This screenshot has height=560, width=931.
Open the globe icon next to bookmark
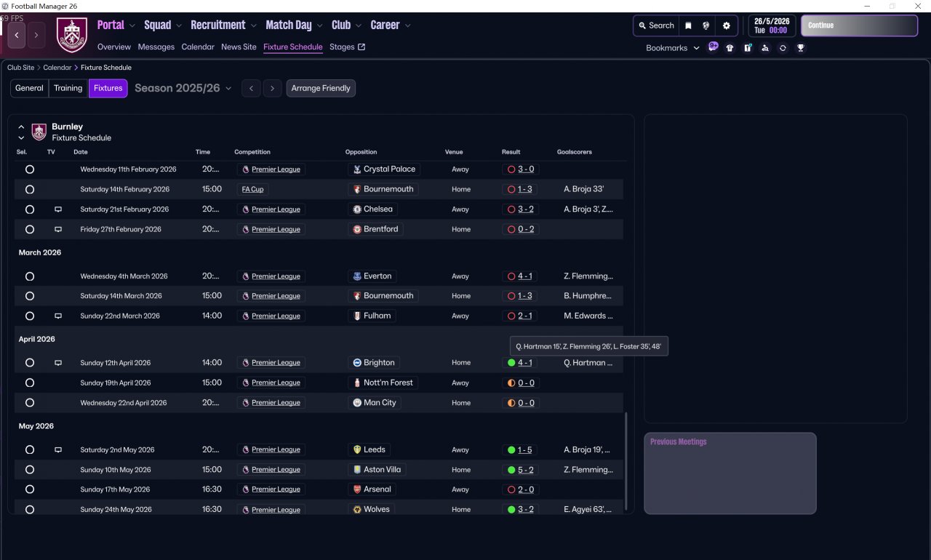tap(706, 25)
